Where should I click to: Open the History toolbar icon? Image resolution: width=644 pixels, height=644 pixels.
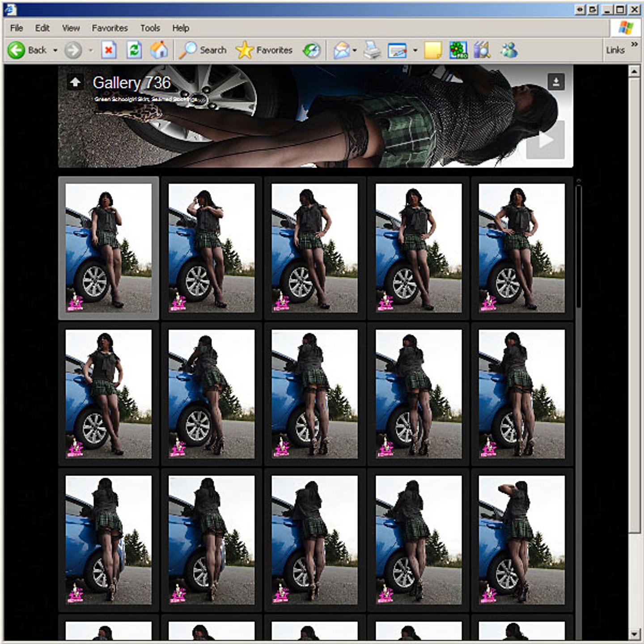click(x=312, y=50)
